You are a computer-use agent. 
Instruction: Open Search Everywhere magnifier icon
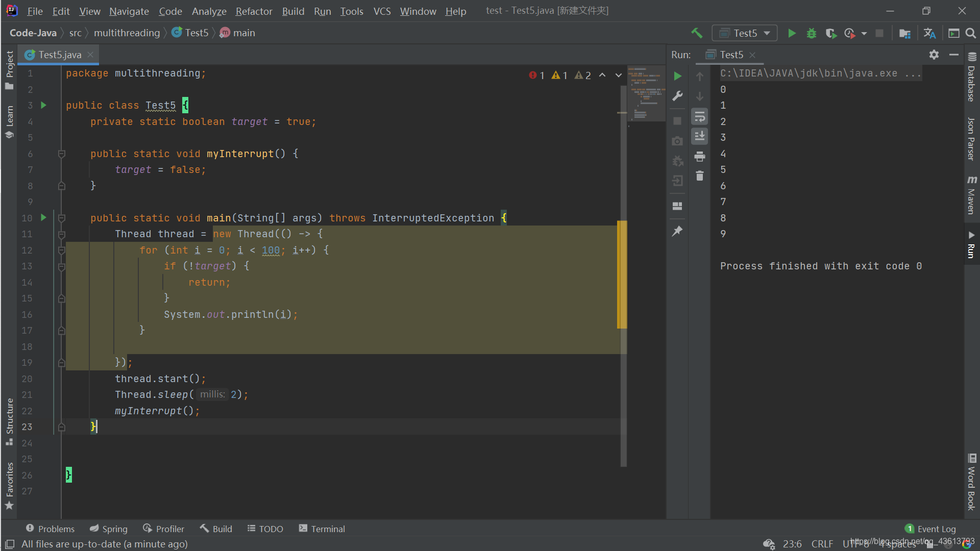point(971,33)
